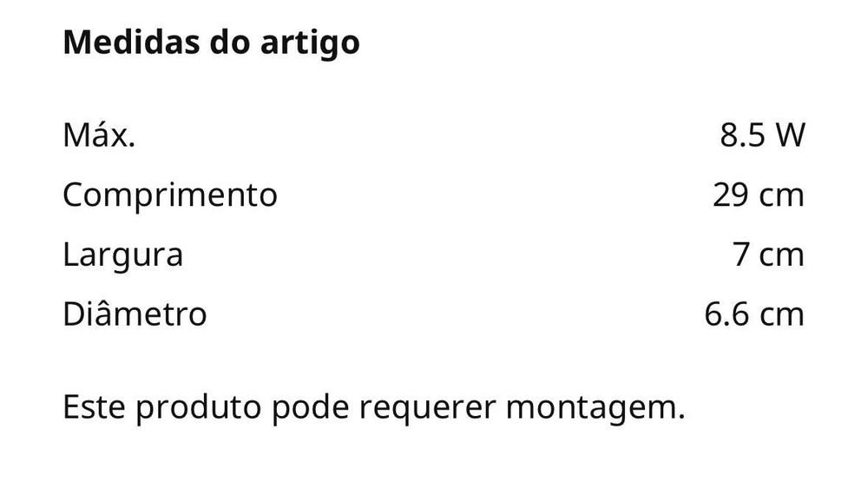Click the word "artigo" in the heading

point(311,43)
